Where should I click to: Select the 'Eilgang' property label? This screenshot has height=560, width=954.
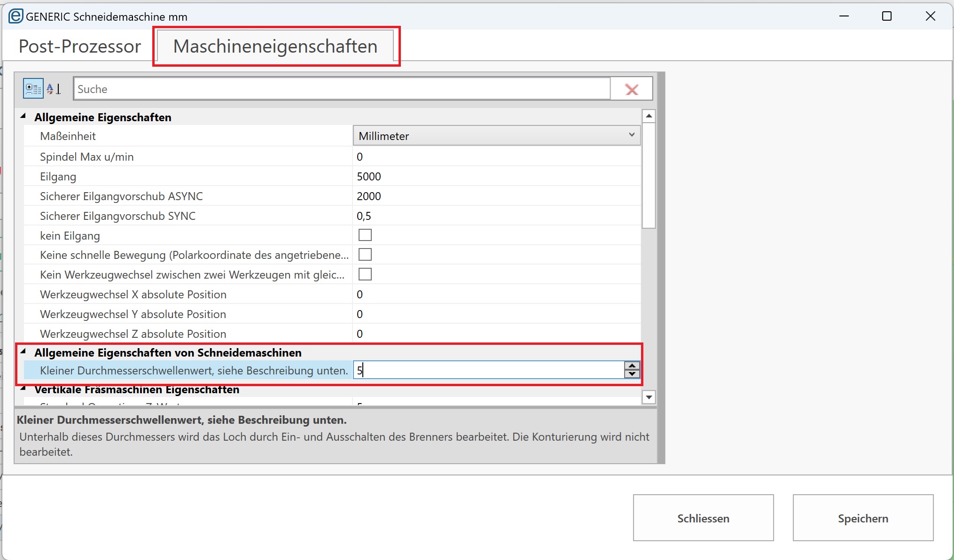[x=58, y=177]
